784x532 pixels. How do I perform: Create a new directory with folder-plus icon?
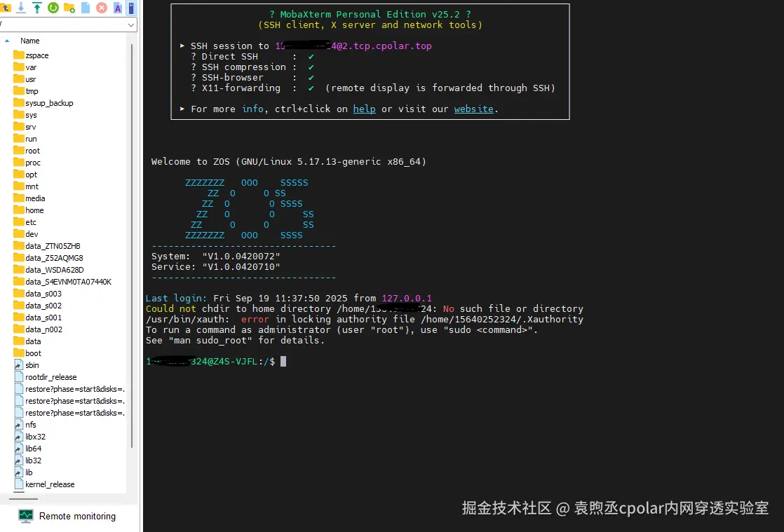point(69,8)
